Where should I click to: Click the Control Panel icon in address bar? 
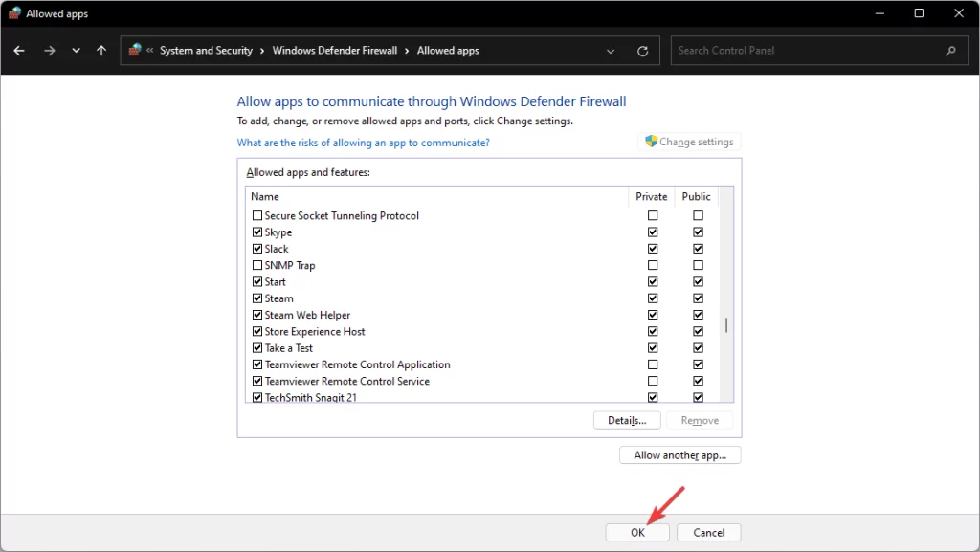tap(134, 50)
